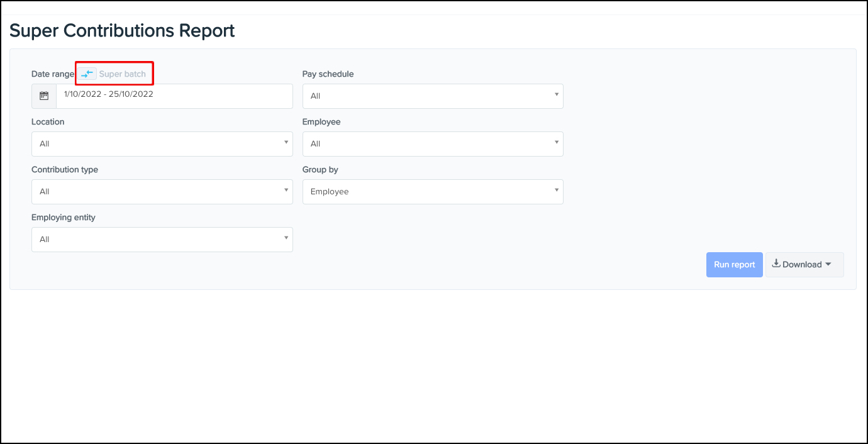868x444 pixels.
Task: Click the Super Contributions Report heading
Action: 122,31
